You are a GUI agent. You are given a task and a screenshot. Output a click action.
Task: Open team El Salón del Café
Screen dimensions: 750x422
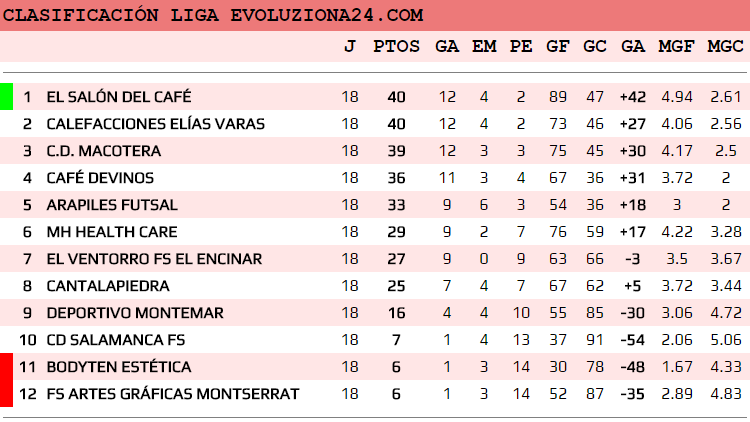(x=118, y=97)
